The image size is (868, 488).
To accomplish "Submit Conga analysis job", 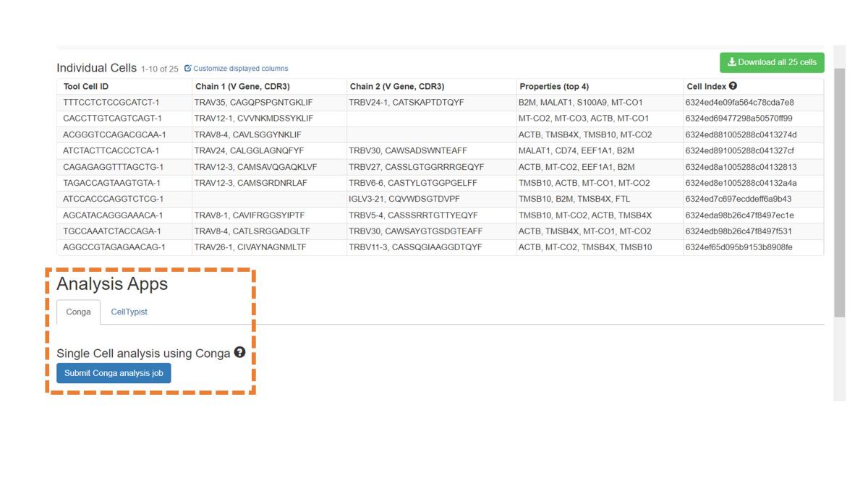I will [x=114, y=373].
